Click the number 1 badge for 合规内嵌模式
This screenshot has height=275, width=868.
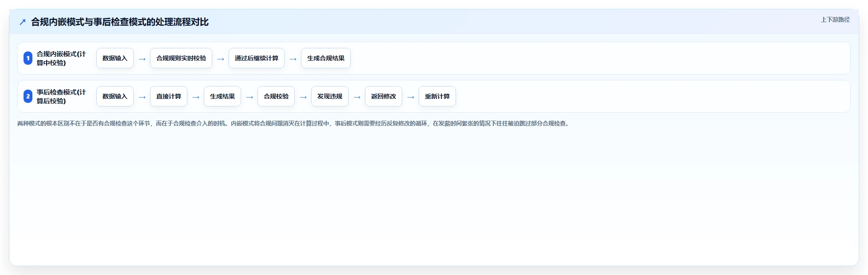[x=28, y=58]
